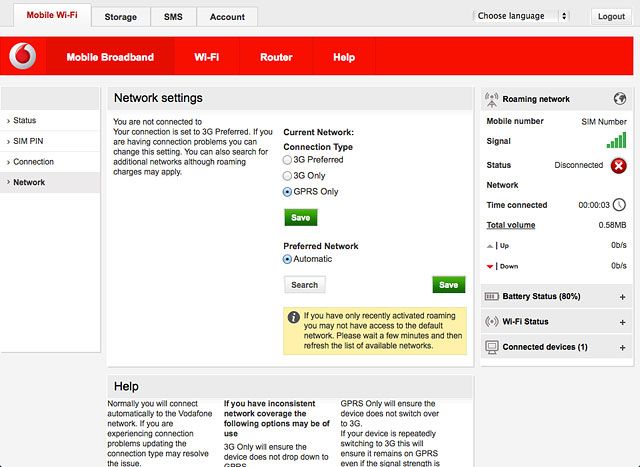
Task: Open the Storage tab
Action: [120, 17]
